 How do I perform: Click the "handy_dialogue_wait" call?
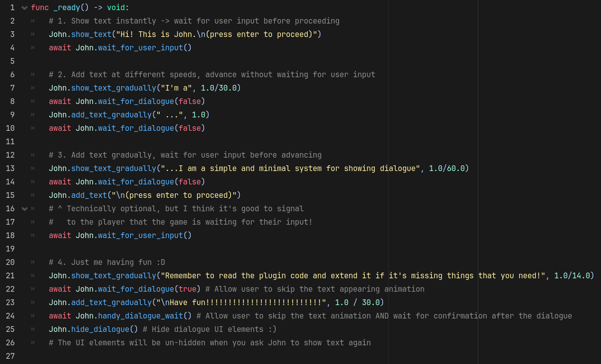coord(140,316)
